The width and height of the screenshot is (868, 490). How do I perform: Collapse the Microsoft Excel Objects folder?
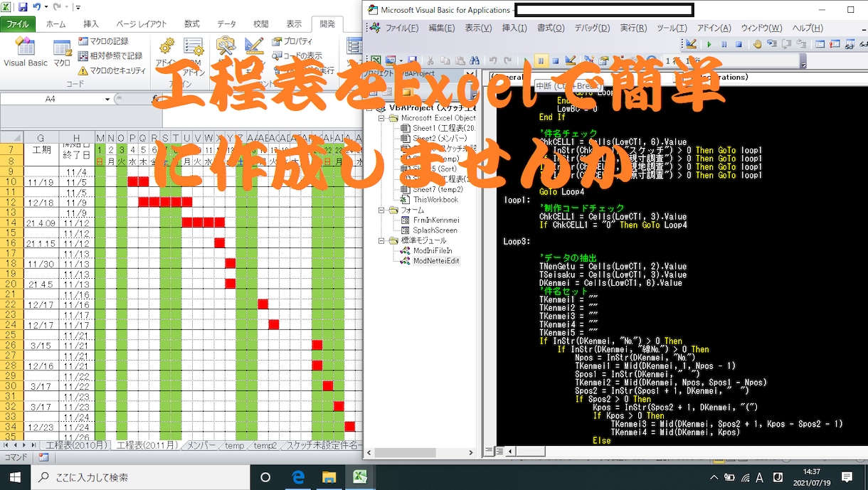pos(382,118)
